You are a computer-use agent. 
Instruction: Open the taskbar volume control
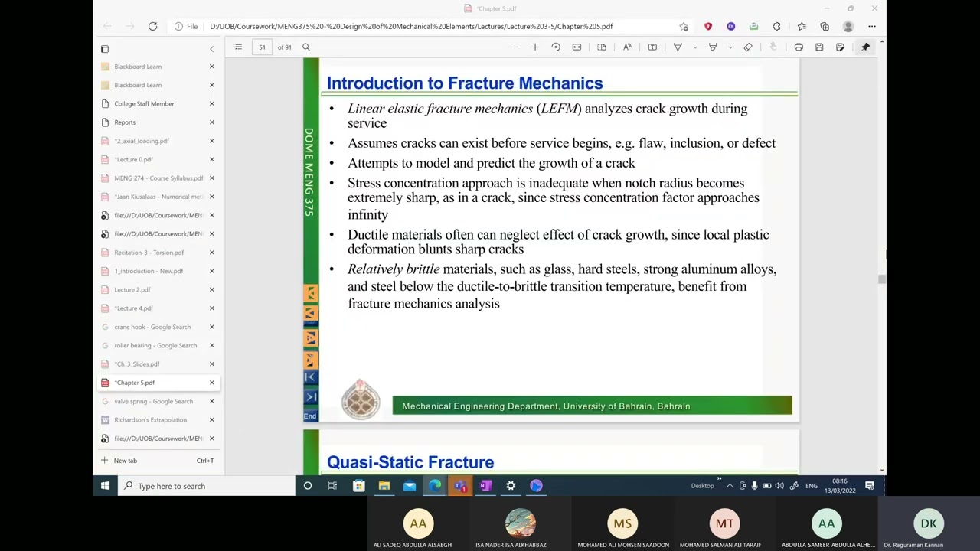pyautogui.click(x=779, y=486)
